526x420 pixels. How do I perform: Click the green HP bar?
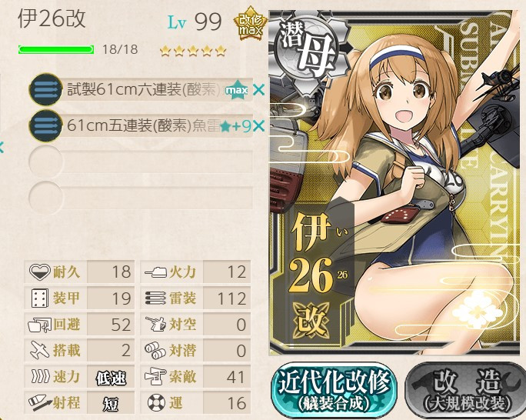(56, 50)
